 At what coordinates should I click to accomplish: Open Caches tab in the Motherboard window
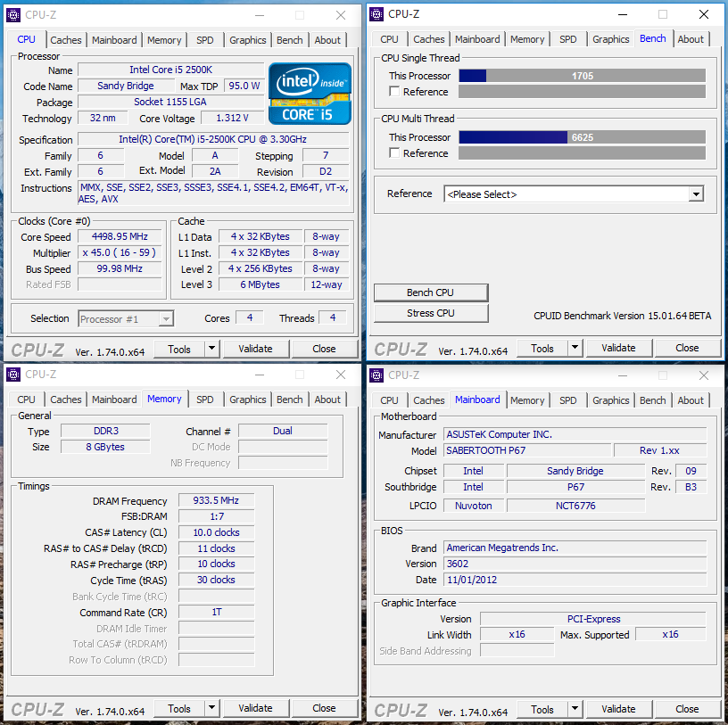click(x=429, y=400)
